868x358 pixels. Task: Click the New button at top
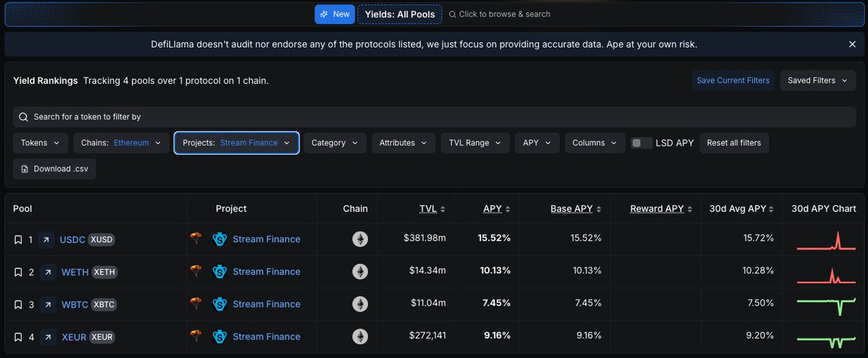tap(333, 14)
